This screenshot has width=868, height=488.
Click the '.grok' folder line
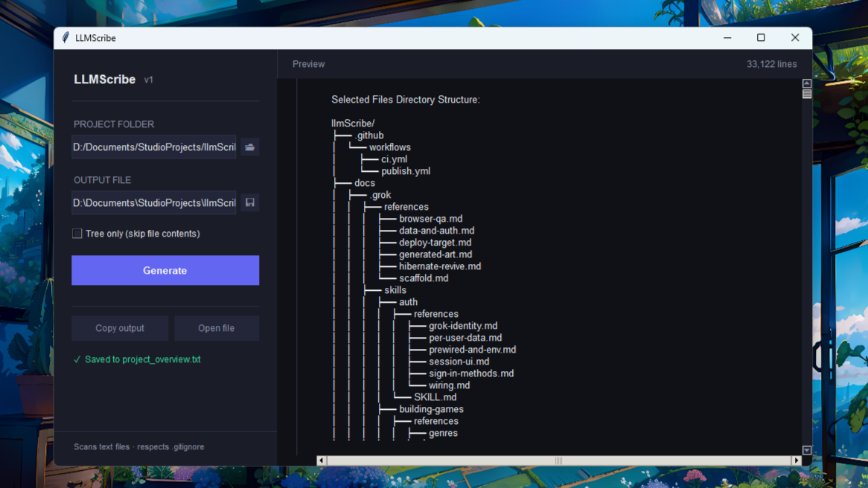tap(380, 195)
